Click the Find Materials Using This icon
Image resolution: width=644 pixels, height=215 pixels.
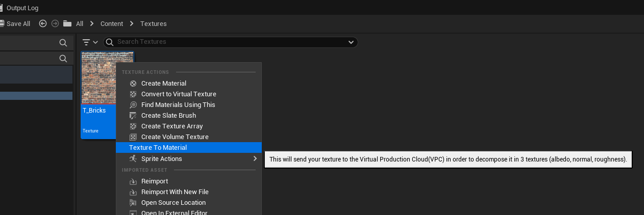133,105
